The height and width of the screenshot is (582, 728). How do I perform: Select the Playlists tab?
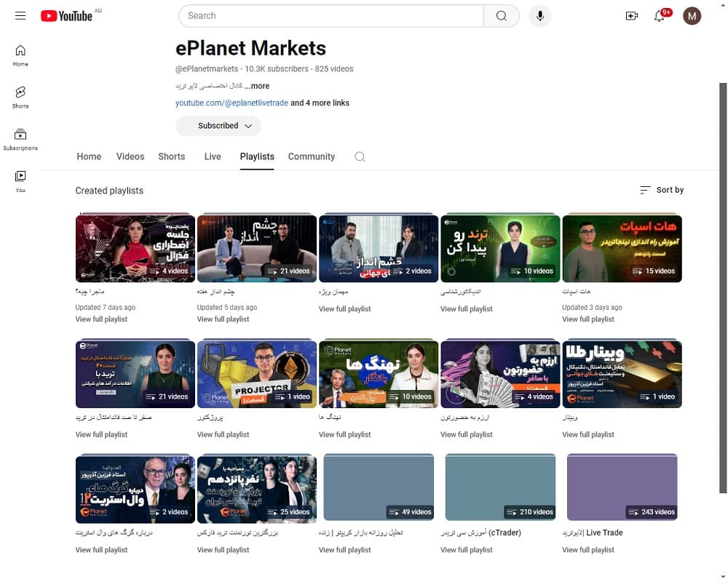pyautogui.click(x=257, y=156)
